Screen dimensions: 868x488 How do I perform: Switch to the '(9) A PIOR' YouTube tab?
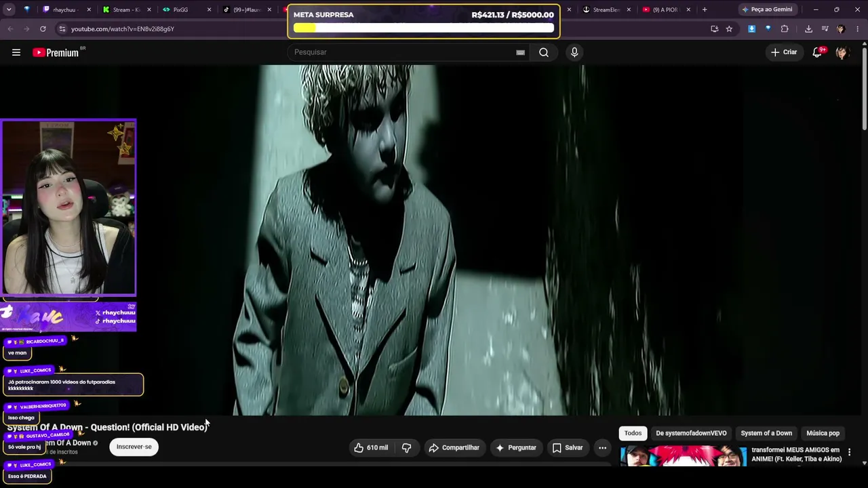[667, 9]
